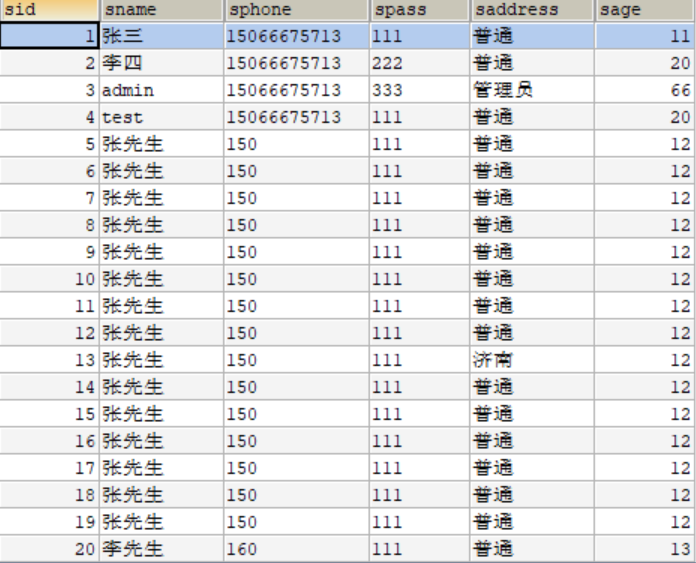696x563 pixels.
Task: Select the sid cell with value 3
Action: (x=49, y=90)
